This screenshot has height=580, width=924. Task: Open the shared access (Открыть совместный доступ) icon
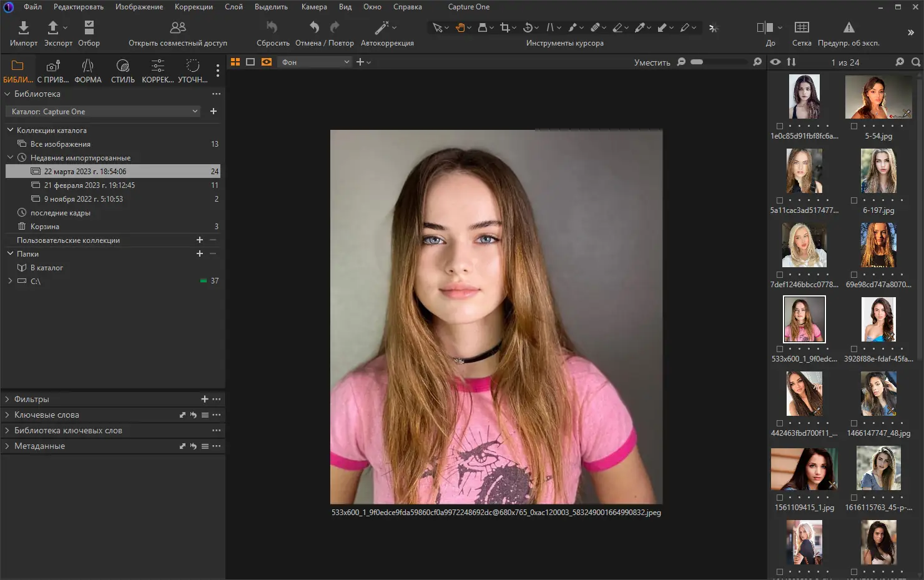pyautogui.click(x=178, y=28)
